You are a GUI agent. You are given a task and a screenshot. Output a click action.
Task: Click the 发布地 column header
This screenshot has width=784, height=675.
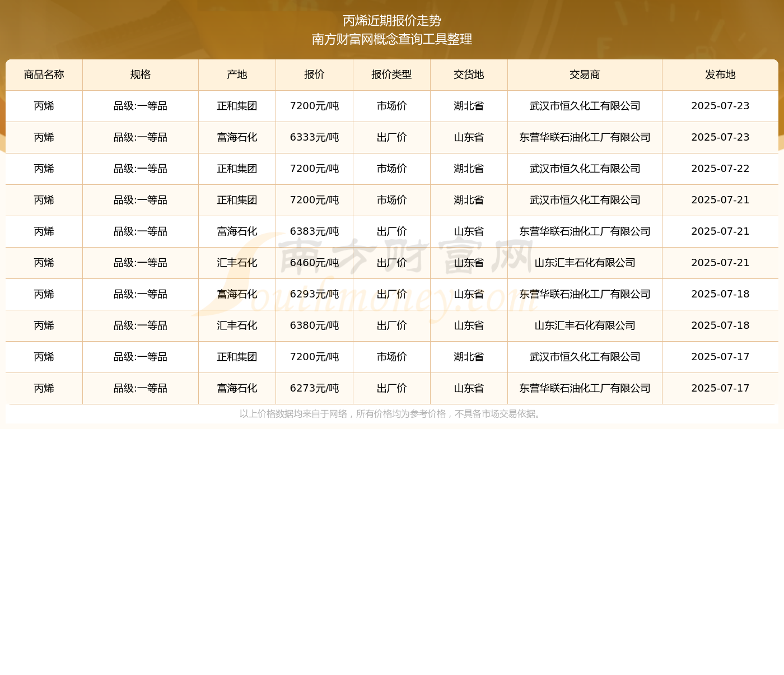[720, 75]
